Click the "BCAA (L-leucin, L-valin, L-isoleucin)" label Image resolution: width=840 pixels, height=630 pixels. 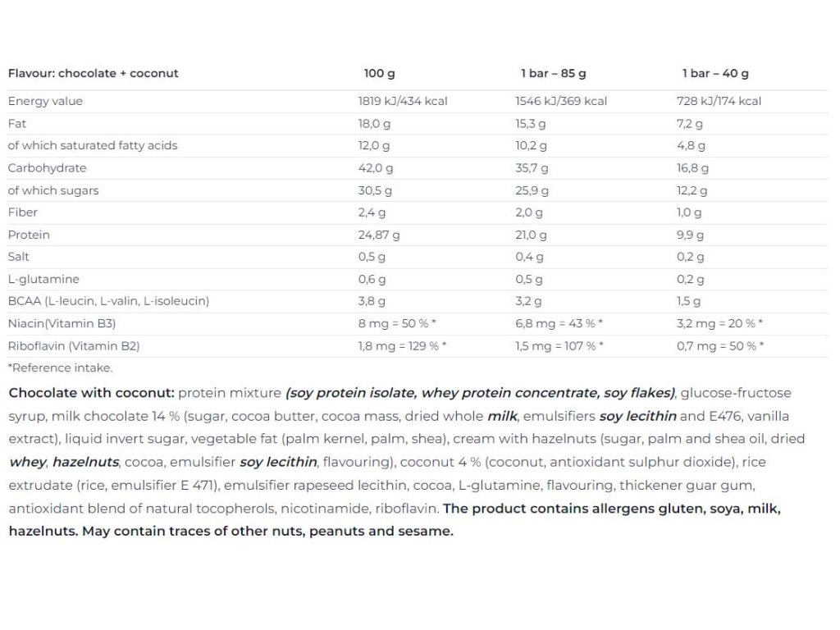108,301
